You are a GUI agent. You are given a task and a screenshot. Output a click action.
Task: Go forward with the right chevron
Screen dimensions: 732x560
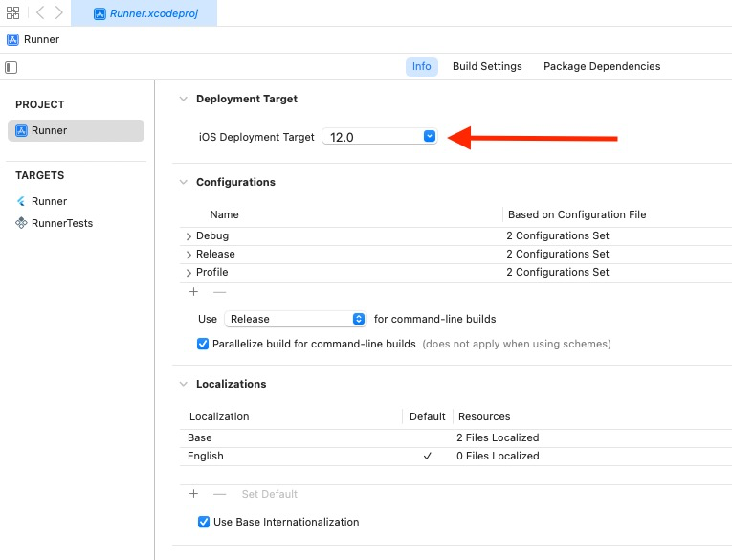pyautogui.click(x=58, y=12)
